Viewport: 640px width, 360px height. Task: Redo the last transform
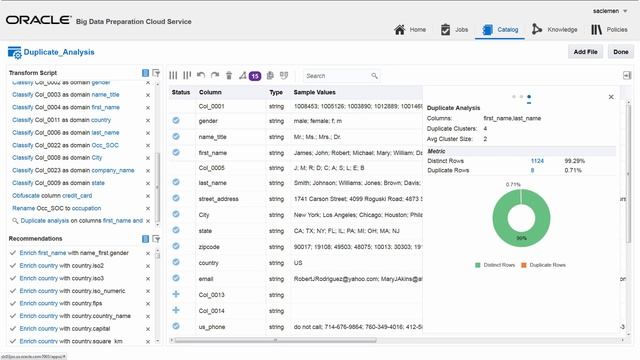click(215, 75)
